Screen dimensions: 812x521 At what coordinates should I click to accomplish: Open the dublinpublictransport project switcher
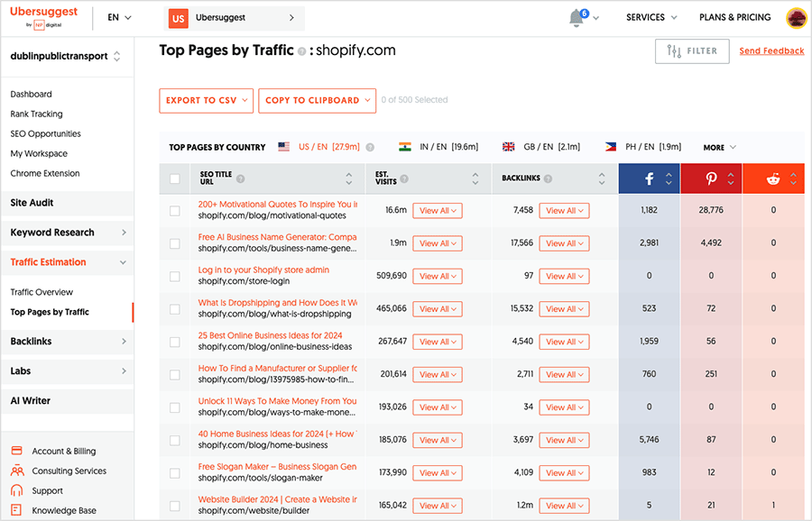[66, 56]
